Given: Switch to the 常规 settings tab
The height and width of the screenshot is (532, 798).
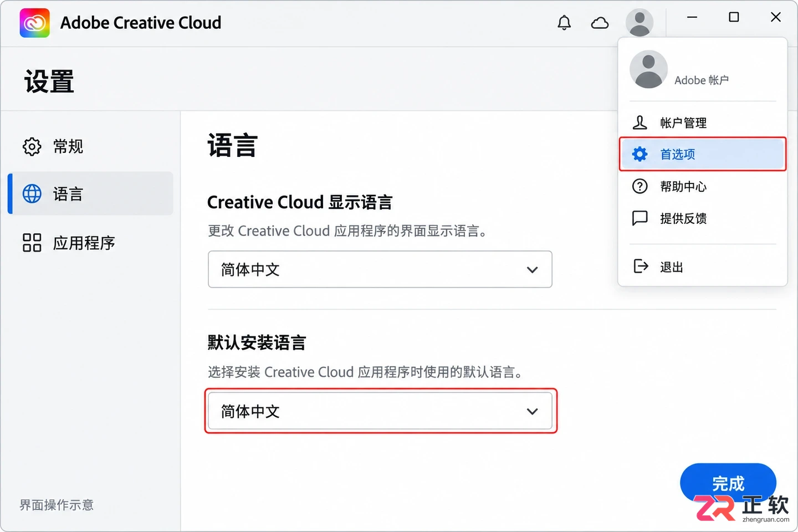Looking at the screenshot, I should pos(90,146).
